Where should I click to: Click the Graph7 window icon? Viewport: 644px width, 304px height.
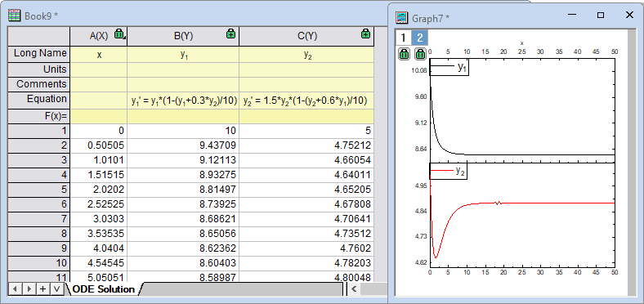pyautogui.click(x=401, y=17)
